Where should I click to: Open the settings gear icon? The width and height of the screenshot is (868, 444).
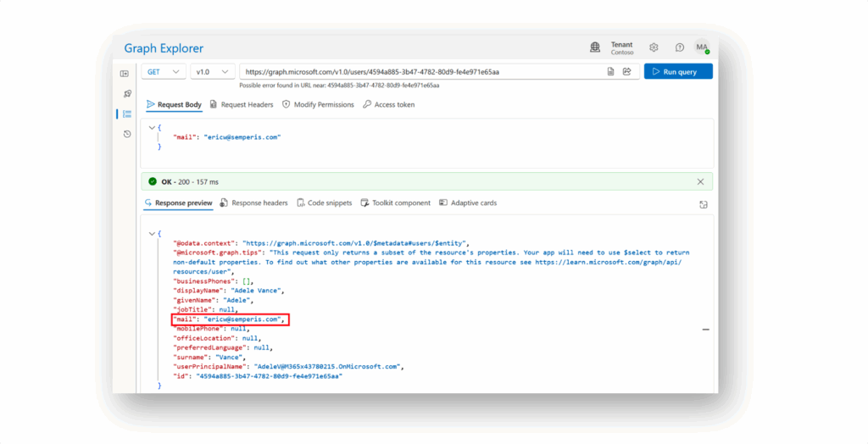tap(654, 47)
